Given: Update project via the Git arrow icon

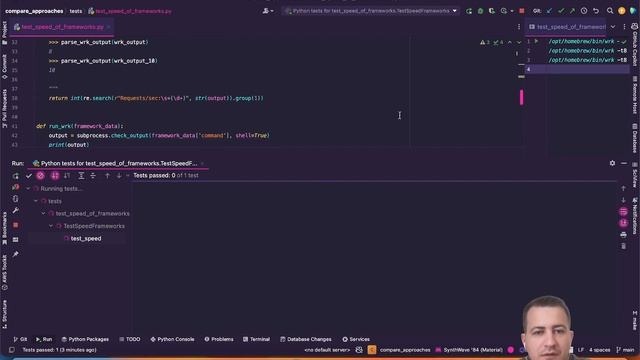Looking at the screenshot, I should coord(549,11).
